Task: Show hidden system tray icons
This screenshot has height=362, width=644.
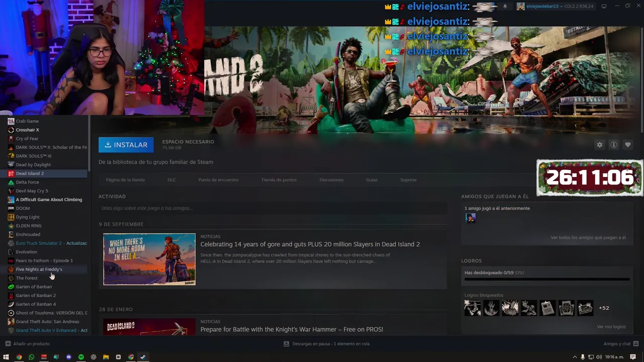Action: [x=575, y=357]
